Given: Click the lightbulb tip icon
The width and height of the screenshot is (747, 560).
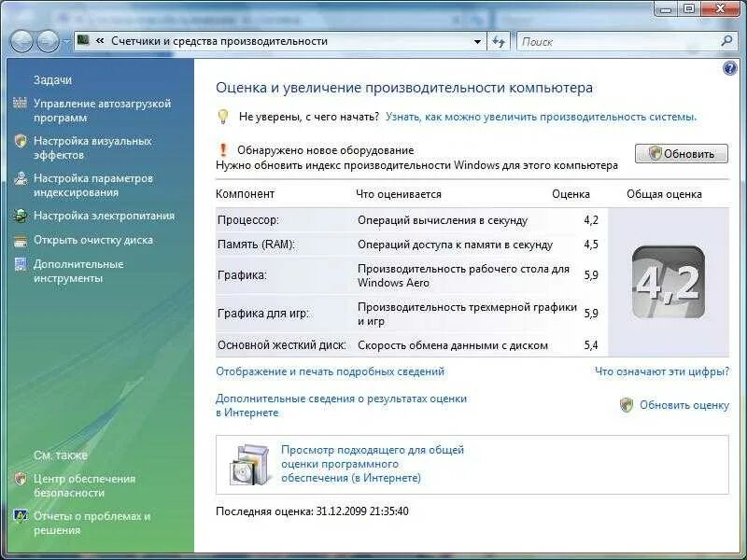Looking at the screenshot, I should click(x=223, y=116).
